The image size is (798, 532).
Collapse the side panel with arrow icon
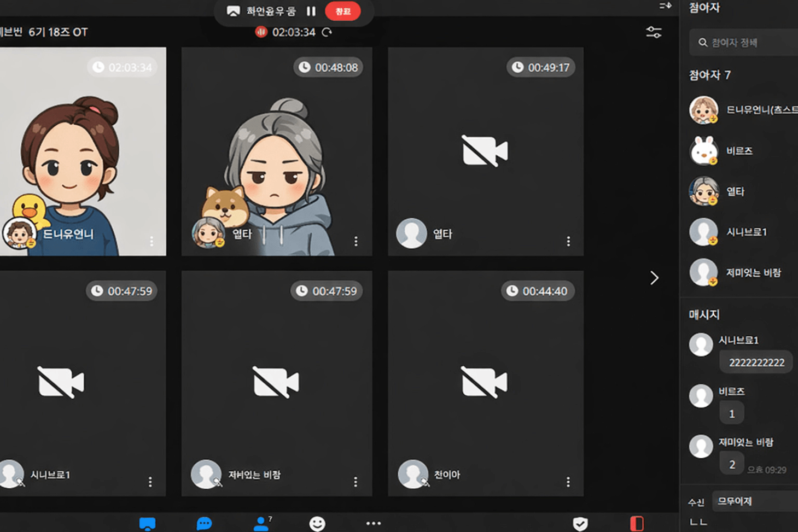click(665, 6)
